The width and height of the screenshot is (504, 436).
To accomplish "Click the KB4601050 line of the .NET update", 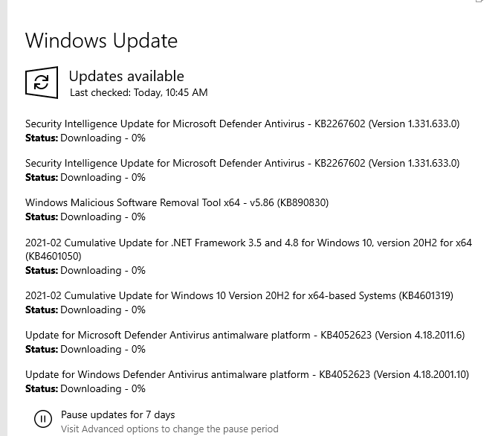I will (54, 256).
